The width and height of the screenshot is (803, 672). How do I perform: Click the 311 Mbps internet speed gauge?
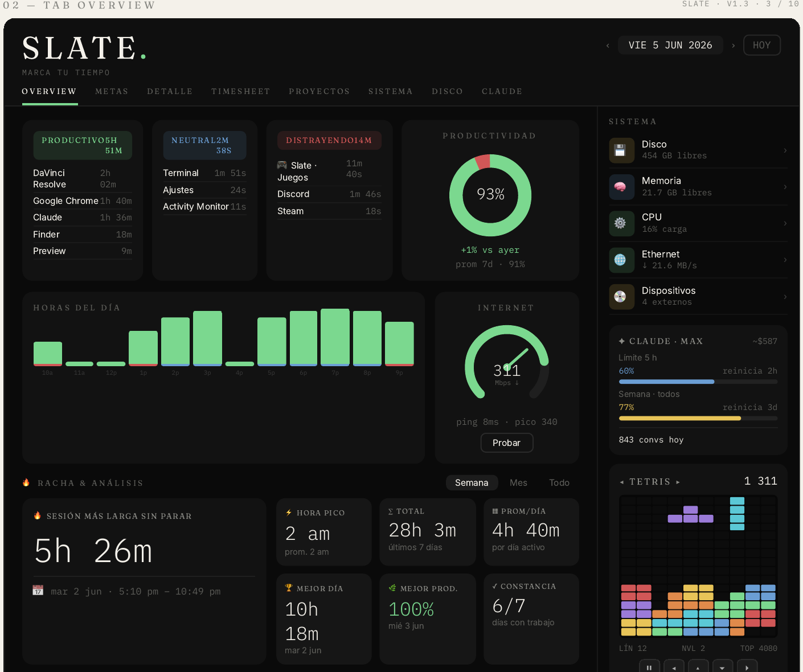pos(507,362)
